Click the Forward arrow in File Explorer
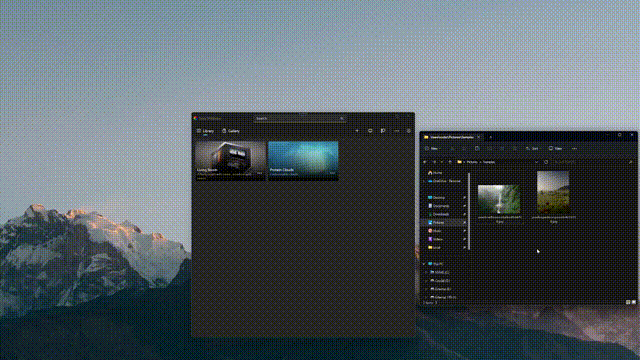This screenshot has height=360, width=640. 434,162
